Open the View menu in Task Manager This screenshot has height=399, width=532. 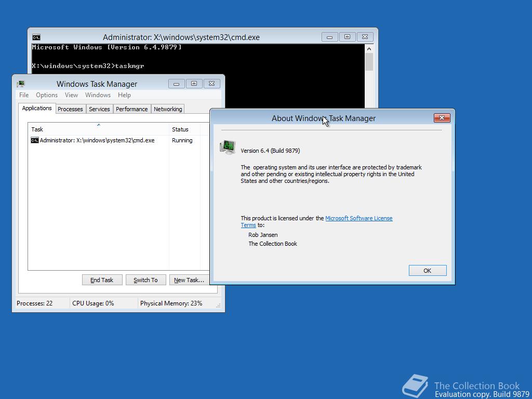(71, 95)
